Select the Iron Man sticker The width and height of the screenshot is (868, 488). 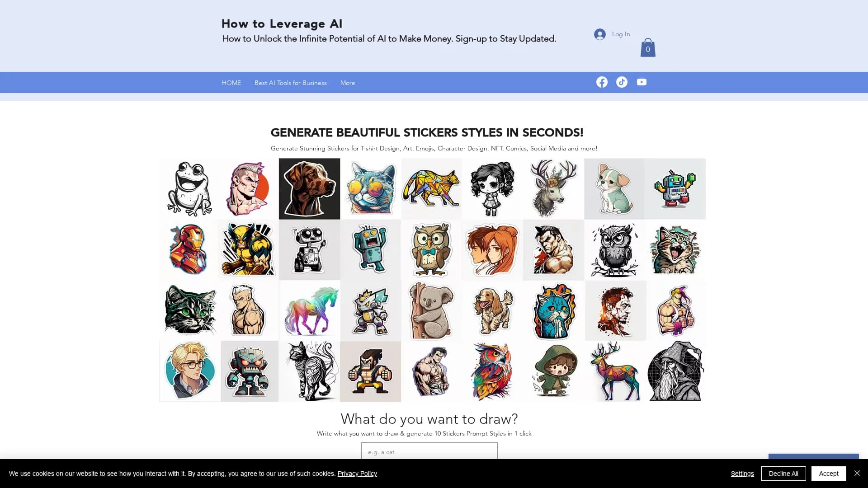189,250
